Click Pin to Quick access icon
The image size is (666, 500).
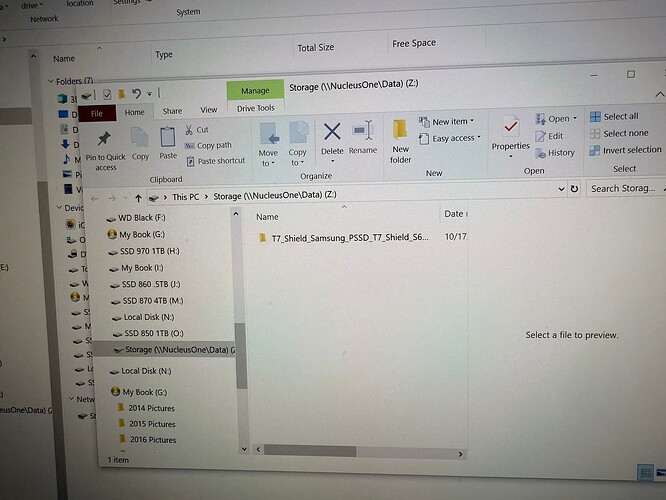tap(104, 139)
